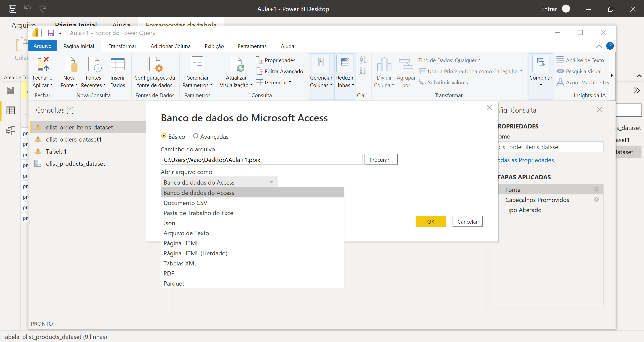This screenshot has width=644, height=342.
Task: Save from Power Query title bar icon
Action: (51, 33)
